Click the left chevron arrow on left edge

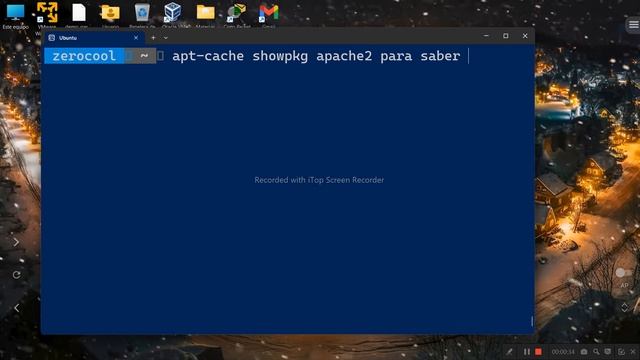(x=16, y=308)
